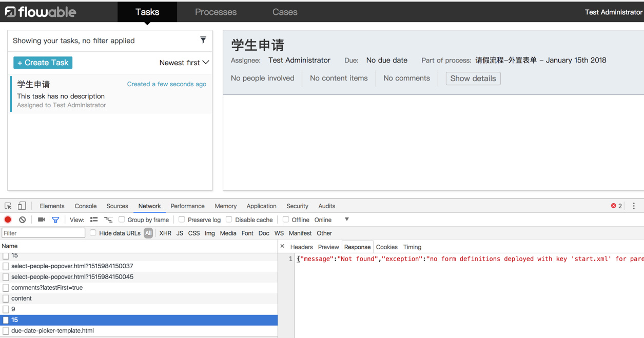Click the Show details button

click(473, 78)
